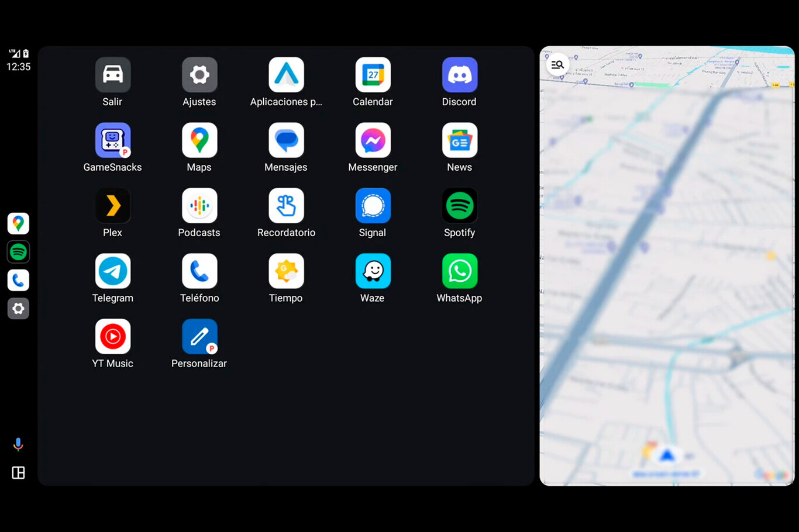Open the Messenger app
The image size is (799, 532).
pyautogui.click(x=373, y=140)
